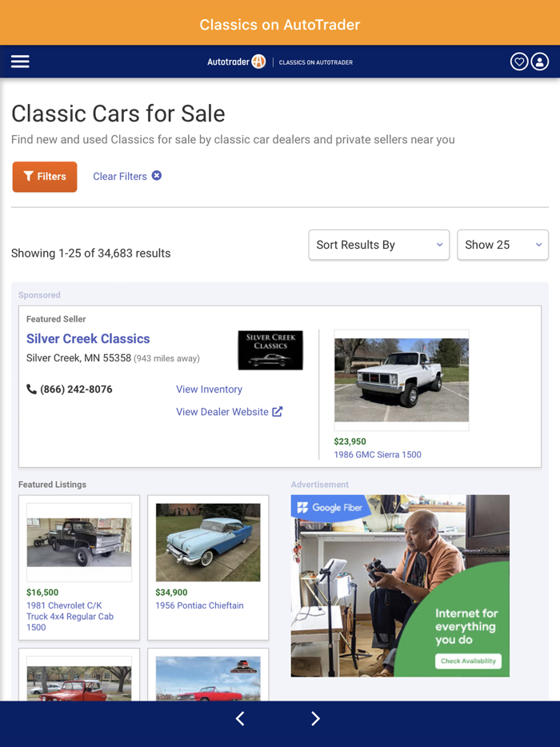Viewport: 560px width, 747px height.
Task: Open the Show 25 results dropdown
Action: coord(502,245)
